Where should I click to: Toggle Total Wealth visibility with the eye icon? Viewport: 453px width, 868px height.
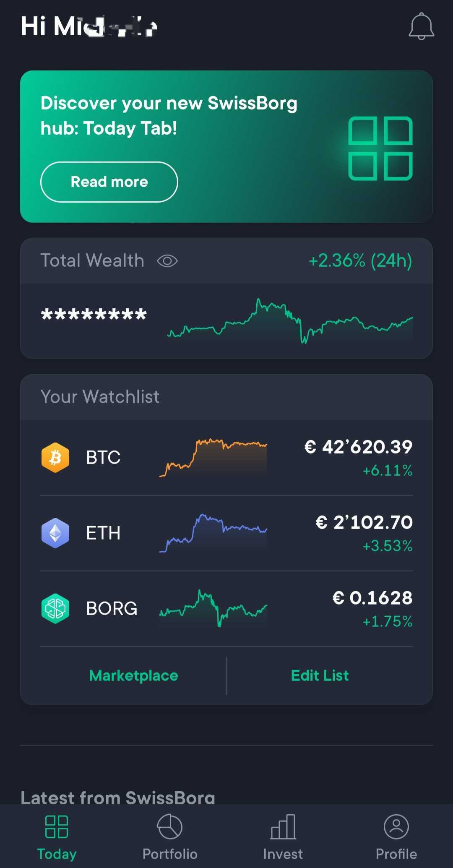167,261
